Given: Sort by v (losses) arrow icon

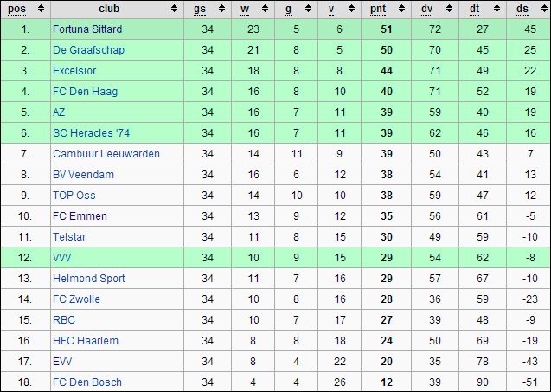Looking at the screenshot, I should click(x=351, y=9).
